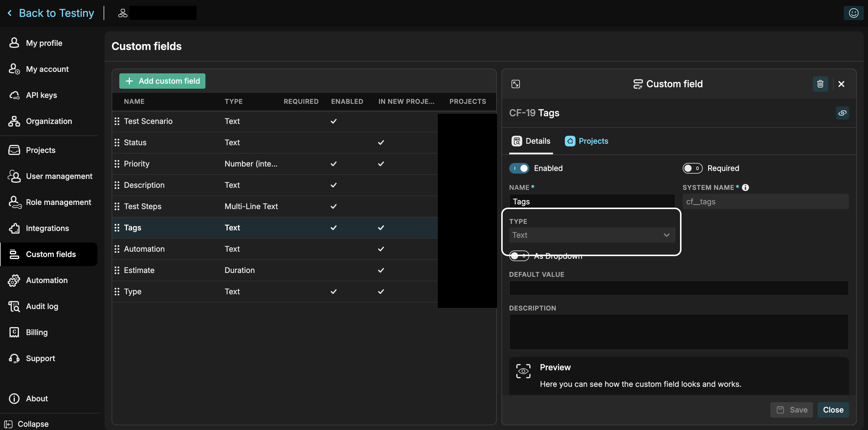Click into the DEFAULT VALUE input field
Screen dimensions: 868x430
(678, 288)
